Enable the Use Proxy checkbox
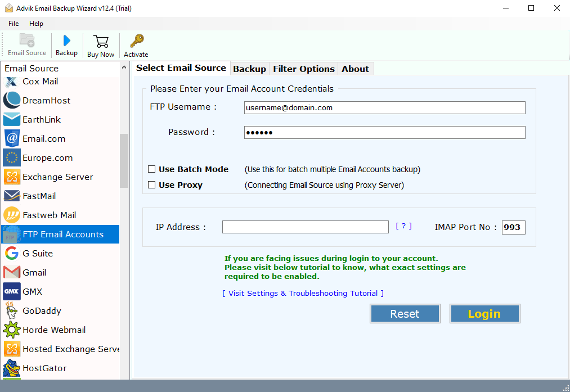Screen dimensions: 570x392 pyautogui.click(x=151, y=185)
